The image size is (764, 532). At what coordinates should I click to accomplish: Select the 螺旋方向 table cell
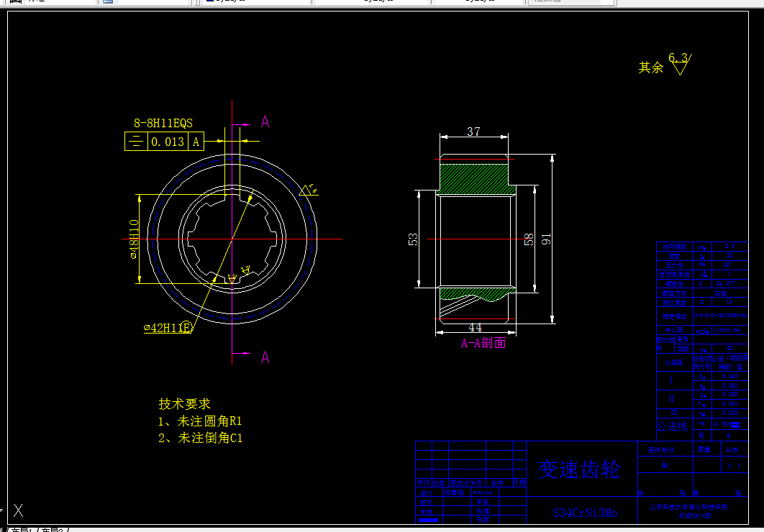coord(674,293)
